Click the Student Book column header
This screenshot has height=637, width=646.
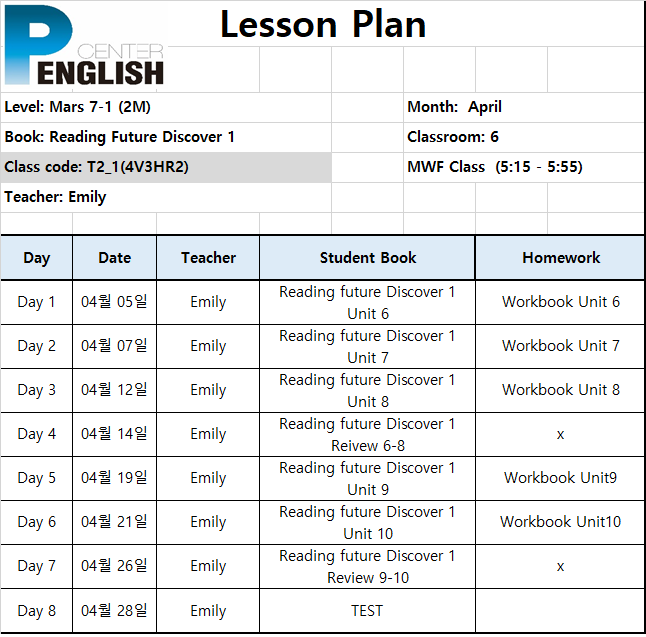367,258
